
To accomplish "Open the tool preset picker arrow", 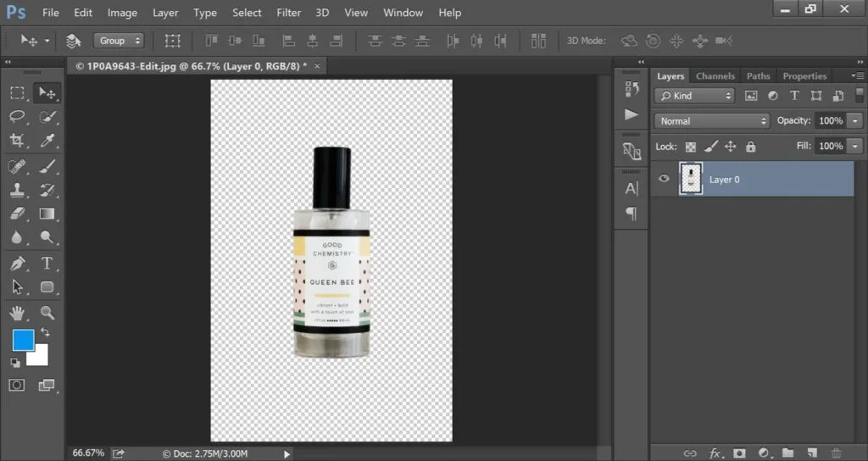I will [x=47, y=41].
